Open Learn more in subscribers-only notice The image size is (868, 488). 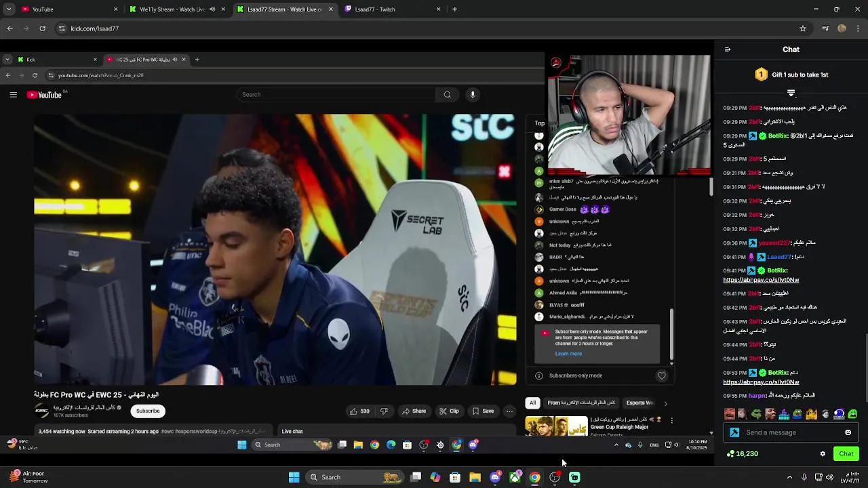coord(568,354)
